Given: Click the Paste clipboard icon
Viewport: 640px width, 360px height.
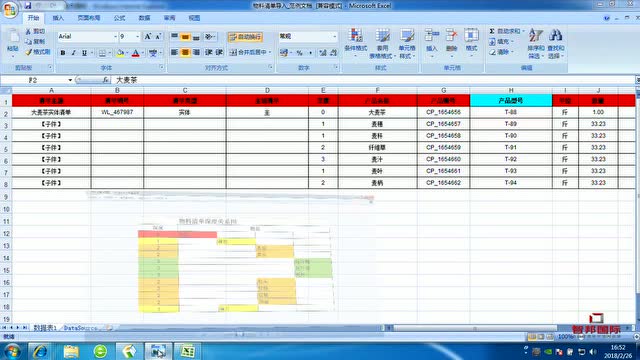Looking at the screenshot, I should pos(13,37).
